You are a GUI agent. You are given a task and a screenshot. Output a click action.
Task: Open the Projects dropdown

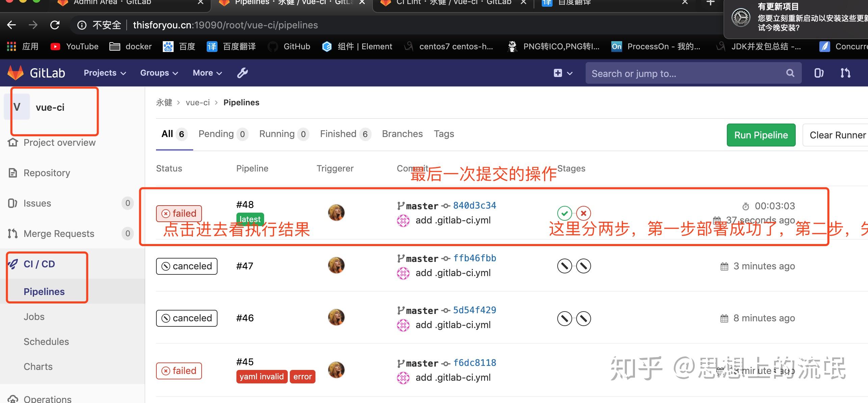[x=104, y=73]
